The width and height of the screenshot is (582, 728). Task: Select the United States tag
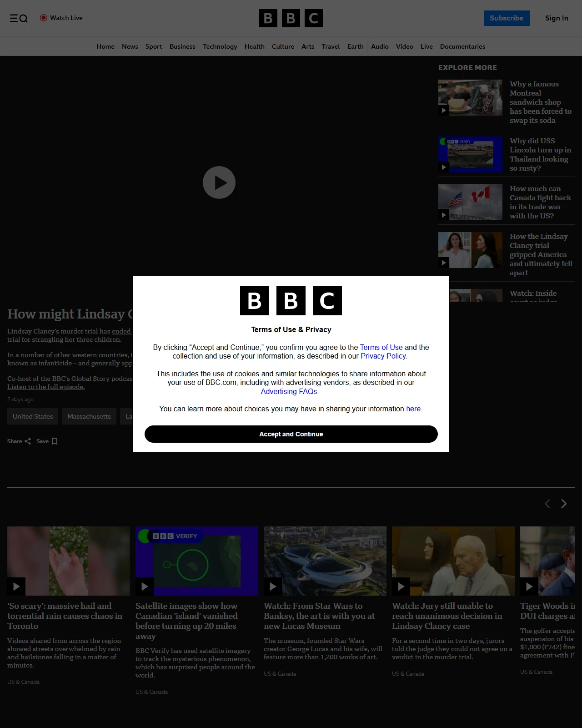click(33, 416)
